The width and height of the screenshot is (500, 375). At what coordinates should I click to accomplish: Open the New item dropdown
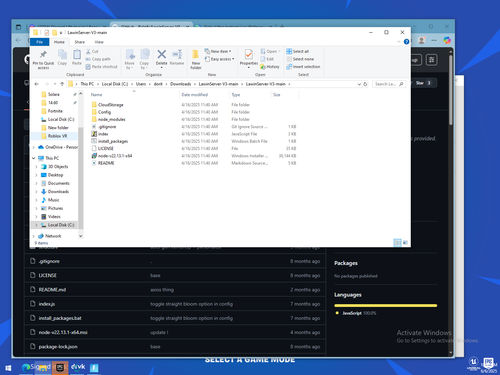click(218, 51)
